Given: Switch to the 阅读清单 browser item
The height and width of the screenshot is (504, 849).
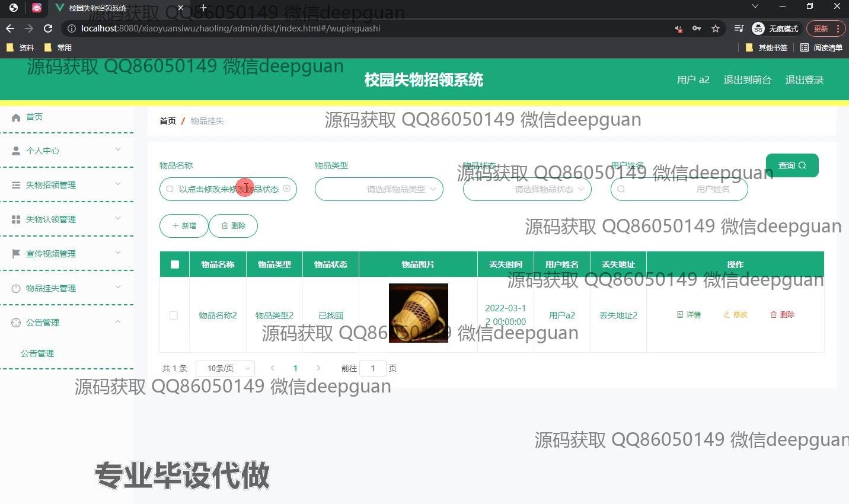Looking at the screenshot, I should tap(821, 47).
